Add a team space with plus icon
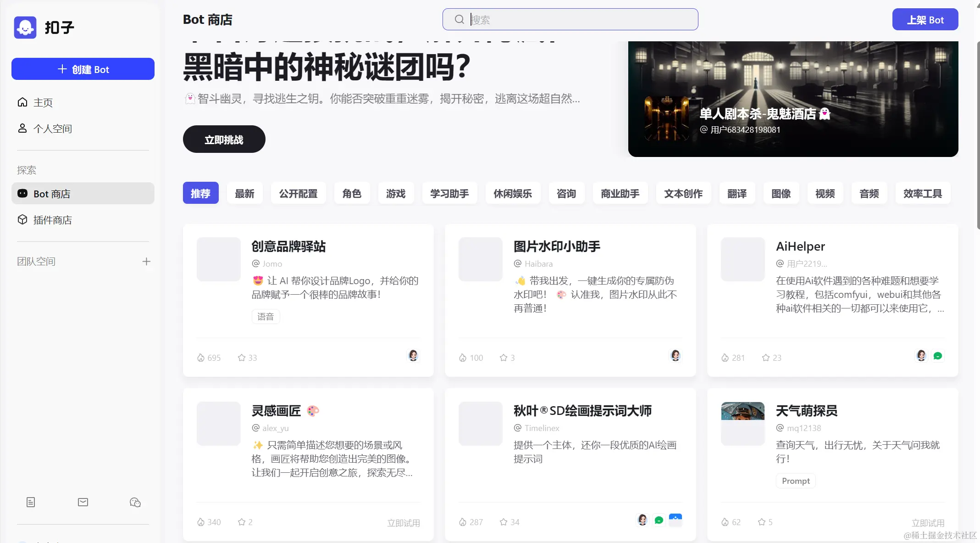980x543 pixels. tap(146, 262)
